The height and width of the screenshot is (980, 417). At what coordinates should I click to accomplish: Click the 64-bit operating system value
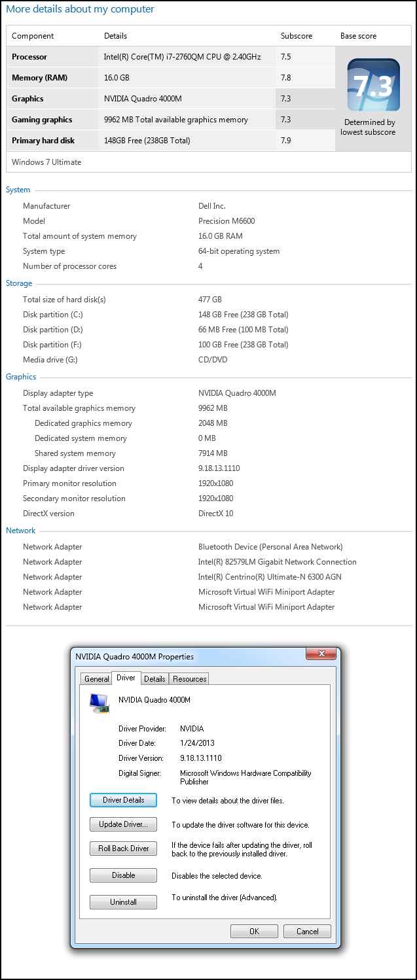click(x=239, y=251)
